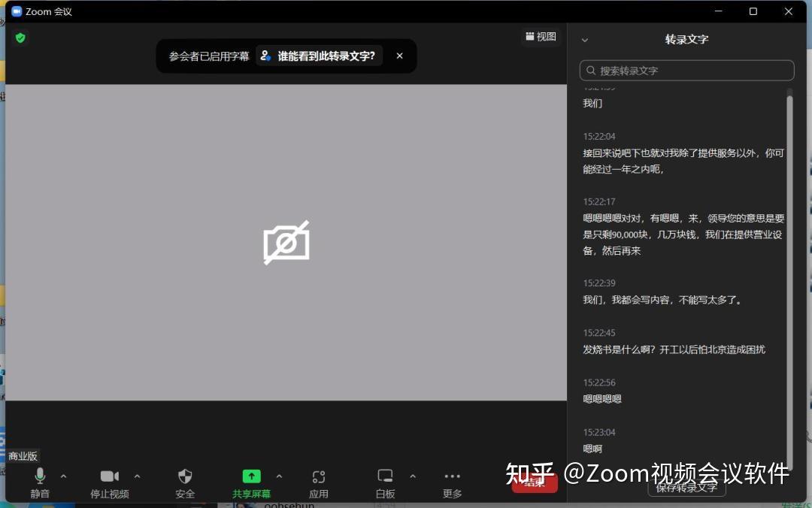Click 谁能看到此转录文字? button
The width and height of the screenshot is (812, 508).
coord(320,56)
